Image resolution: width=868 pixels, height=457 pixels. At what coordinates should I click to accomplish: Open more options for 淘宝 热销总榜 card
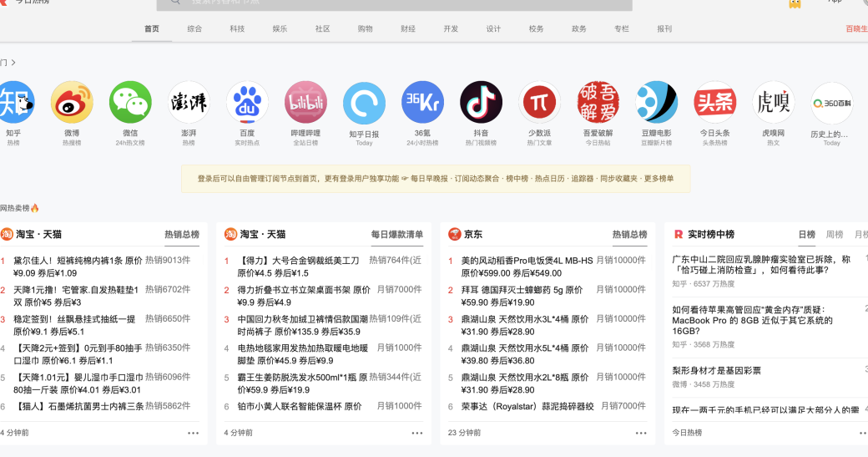click(x=193, y=433)
